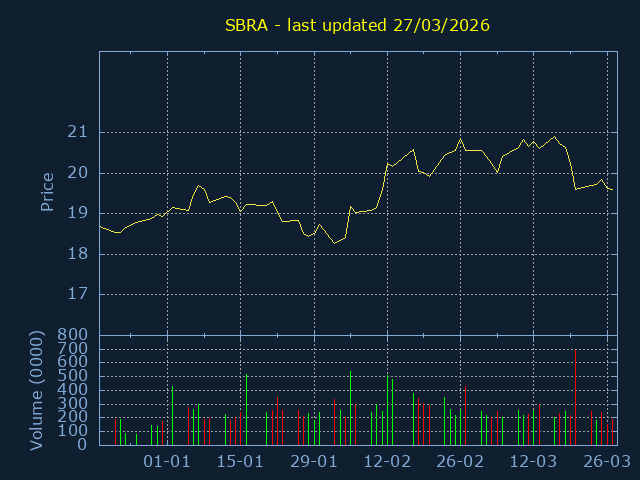Click the 17 price tick label

coord(78,295)
